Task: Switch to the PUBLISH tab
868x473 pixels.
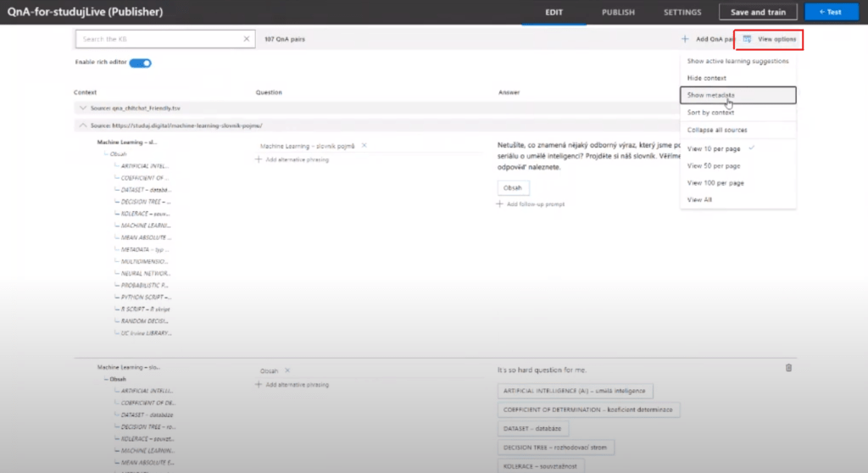Action: coord(618,13)
